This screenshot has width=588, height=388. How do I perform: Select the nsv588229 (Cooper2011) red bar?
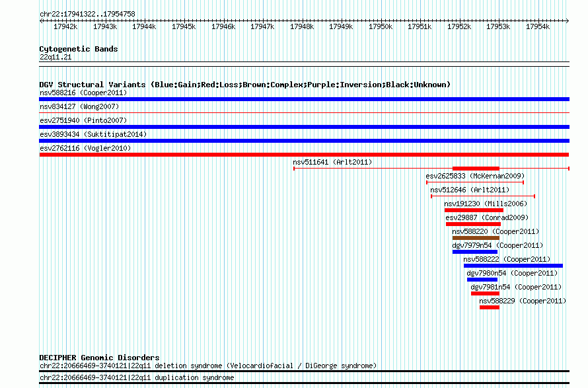click(490, 307)
